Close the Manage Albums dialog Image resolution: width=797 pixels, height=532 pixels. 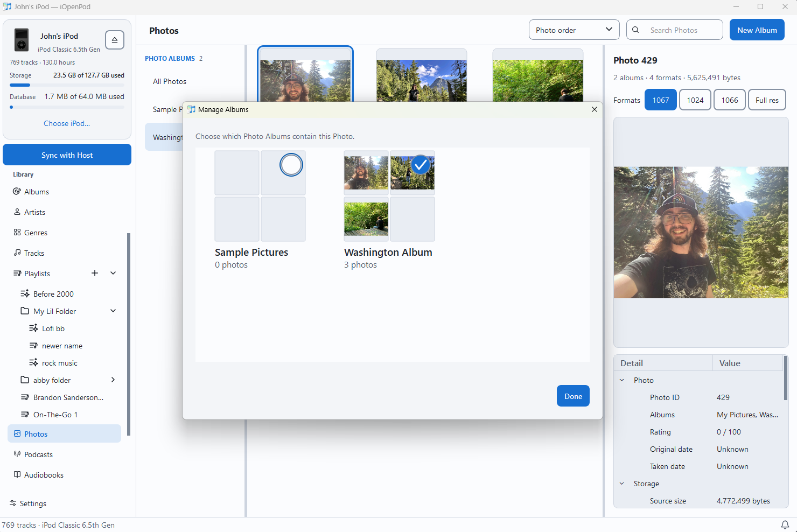point(595,109)
